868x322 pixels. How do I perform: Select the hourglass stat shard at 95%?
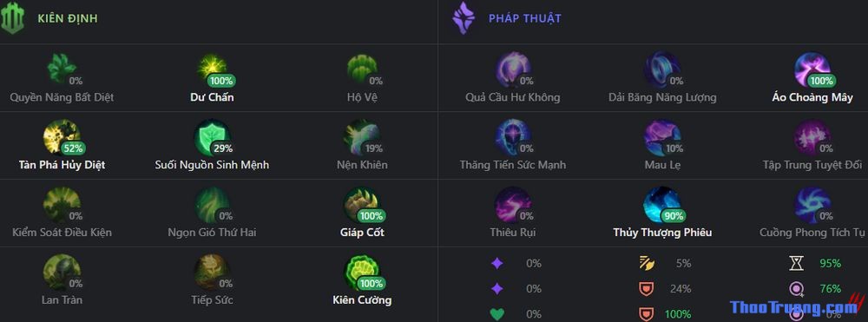[796, 263]
